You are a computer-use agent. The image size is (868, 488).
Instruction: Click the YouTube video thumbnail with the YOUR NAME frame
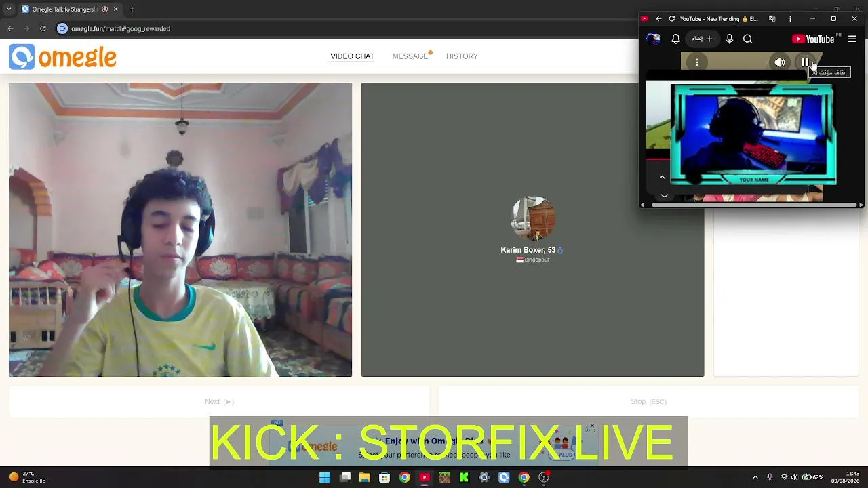click(753, 134)
